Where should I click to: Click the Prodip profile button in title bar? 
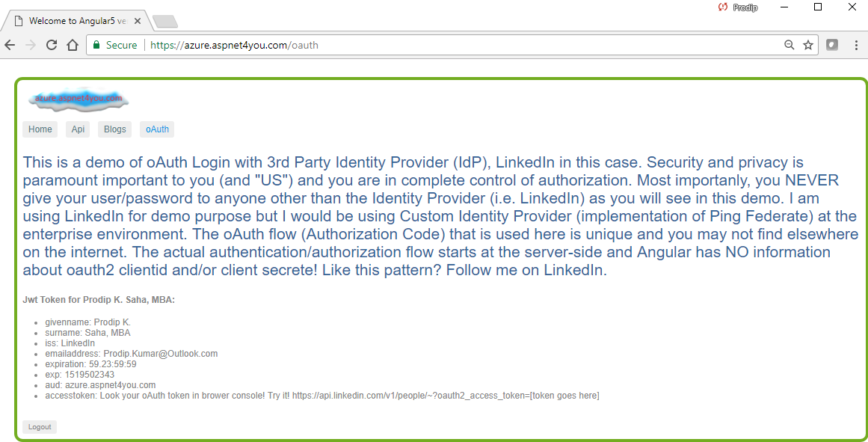tap(738, 7)
